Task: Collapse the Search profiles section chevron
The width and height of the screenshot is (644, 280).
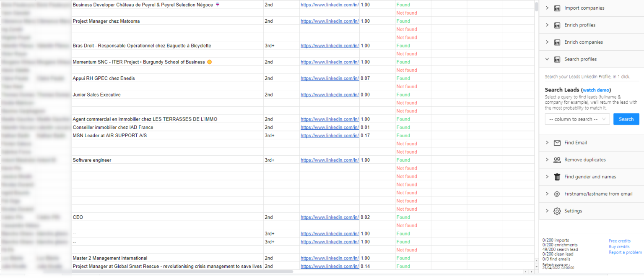Action: pos(547,59)
